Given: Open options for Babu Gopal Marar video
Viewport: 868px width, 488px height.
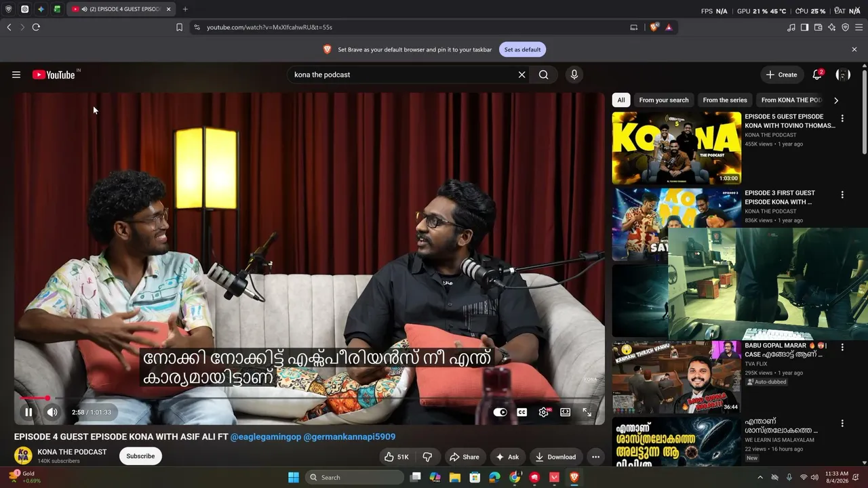Looking at the screenshot, I should (x=842, y=347).
